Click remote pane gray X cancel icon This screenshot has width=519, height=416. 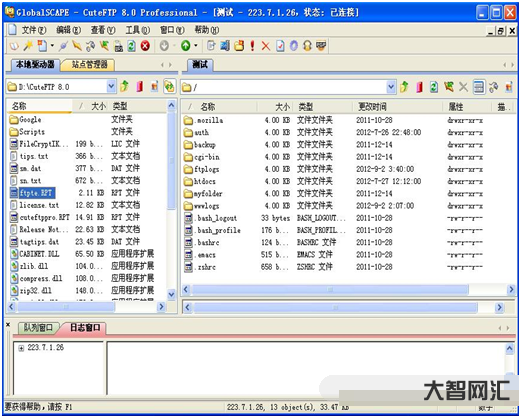463,87
